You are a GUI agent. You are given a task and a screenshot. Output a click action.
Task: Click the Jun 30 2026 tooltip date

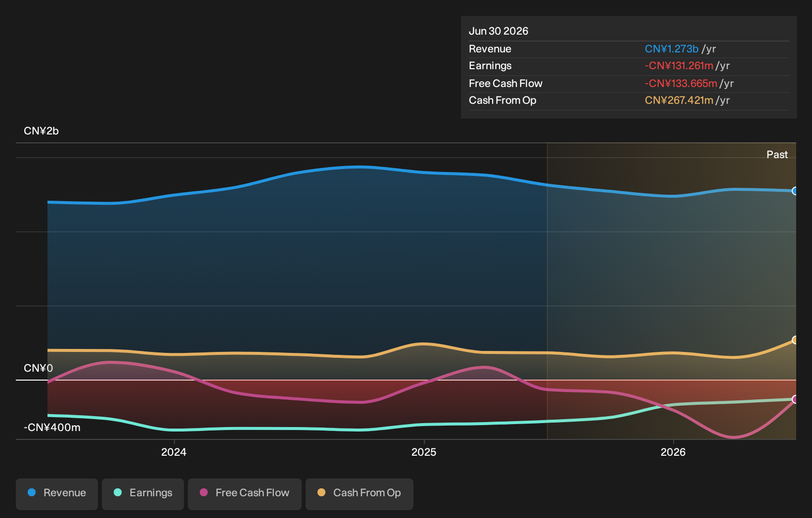pyautogui.click(x=498, y=31)
